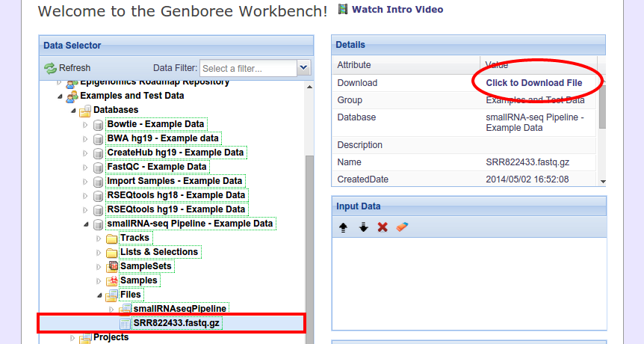Expand the FastQC - Example Data database
The image size is (644, 344).
85,167
